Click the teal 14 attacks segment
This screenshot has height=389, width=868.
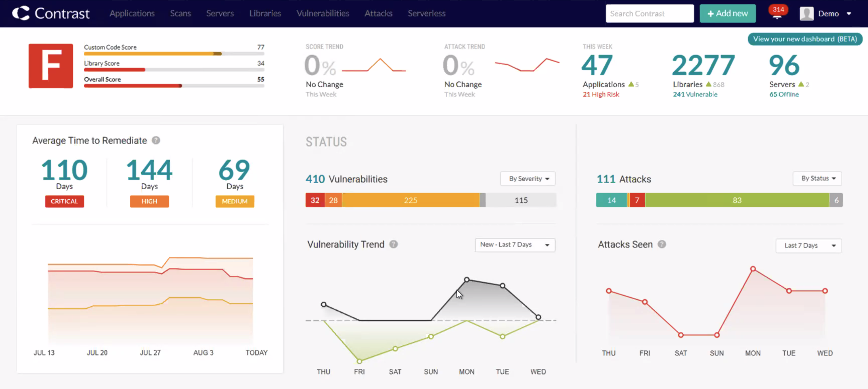[611, 200]
